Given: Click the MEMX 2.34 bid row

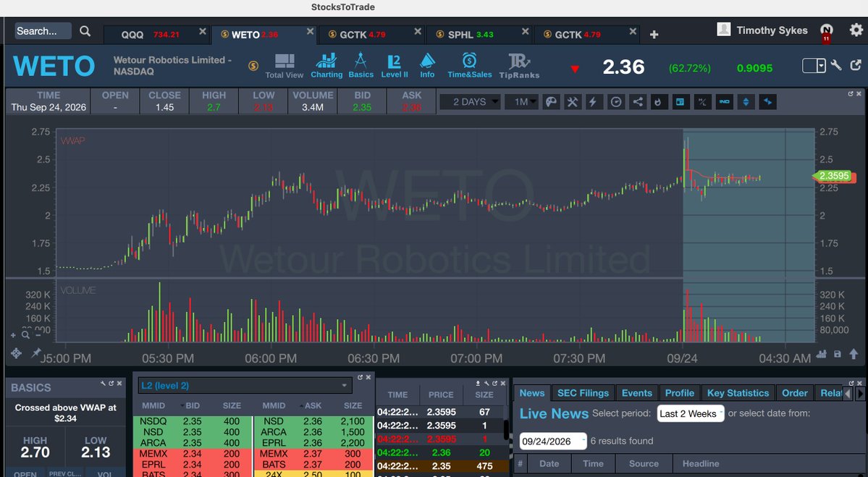Looking at the screenshot, I should coord(192,454).
